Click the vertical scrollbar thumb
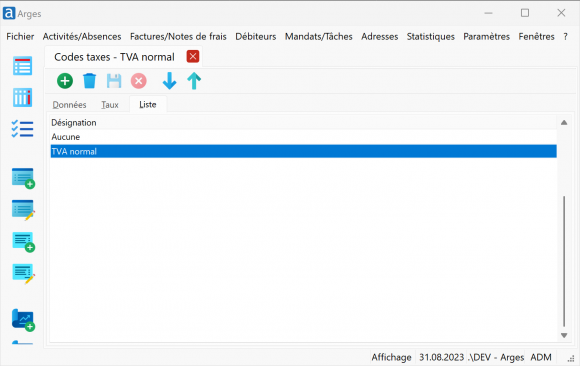 point(564,261)
